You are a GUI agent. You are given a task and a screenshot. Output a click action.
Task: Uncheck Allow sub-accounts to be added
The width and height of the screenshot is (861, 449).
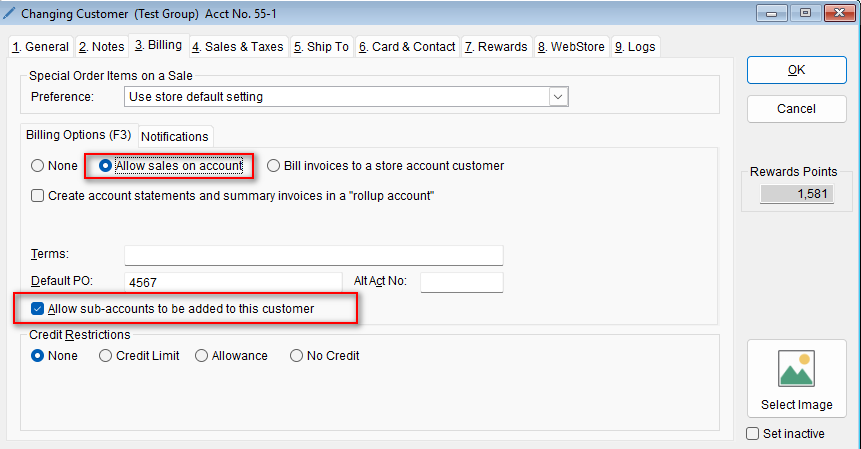click(38, 309)
